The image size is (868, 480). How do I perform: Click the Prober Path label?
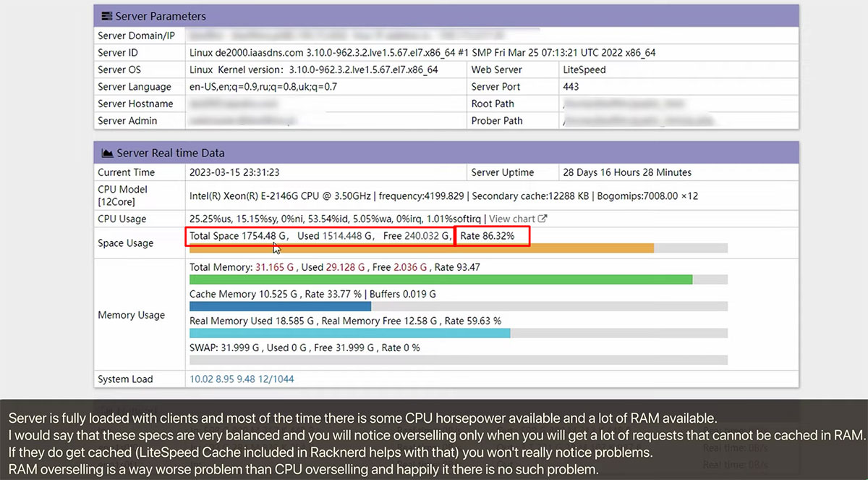[497, 121]
